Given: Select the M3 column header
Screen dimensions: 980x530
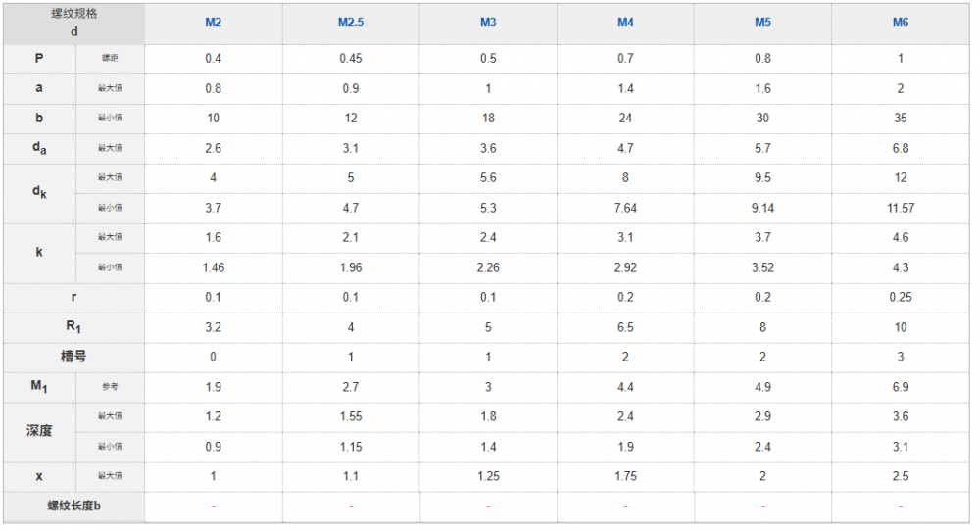Looking at the screenshot, I should point(488,23).
